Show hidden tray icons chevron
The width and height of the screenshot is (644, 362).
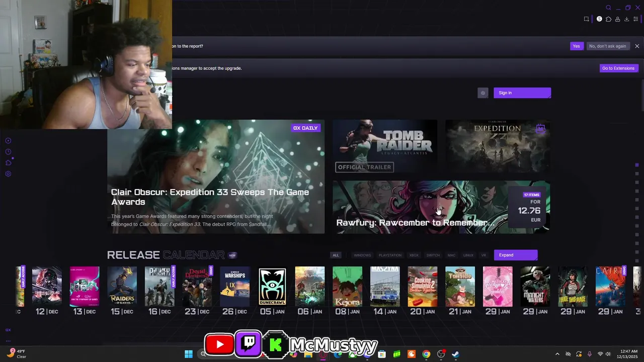coord(557,354)
